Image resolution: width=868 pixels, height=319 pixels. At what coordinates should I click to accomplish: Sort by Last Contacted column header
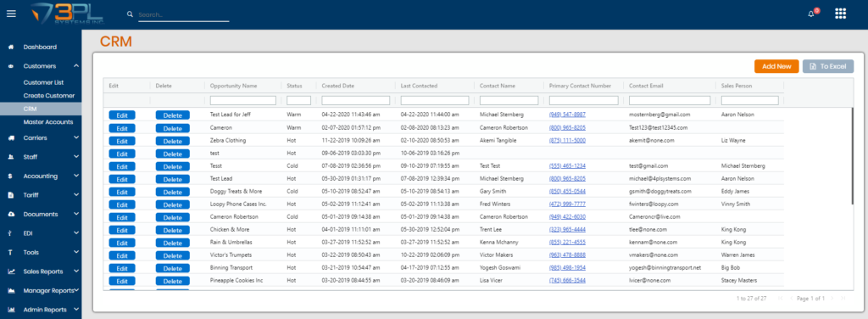coord(419,86)
